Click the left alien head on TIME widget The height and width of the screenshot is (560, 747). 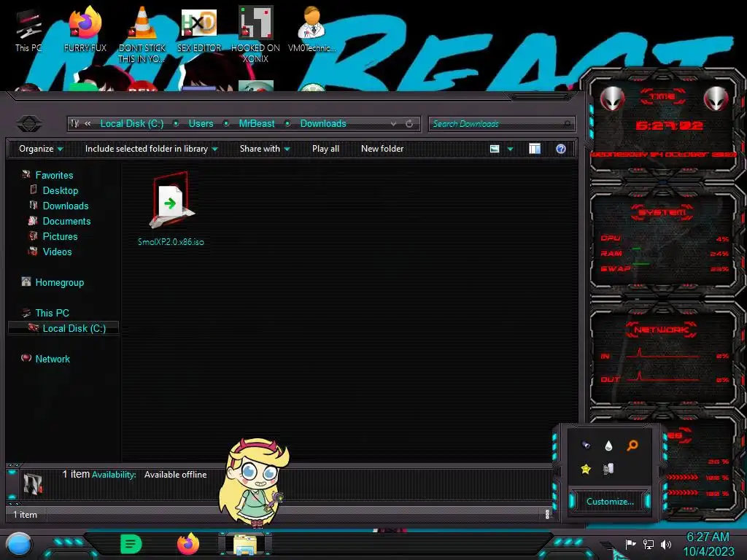point(612,98)
